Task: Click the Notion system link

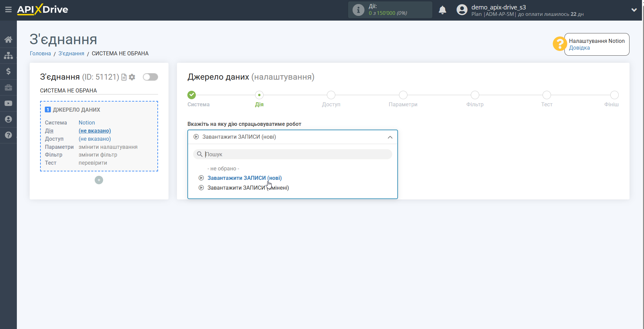Action: click(x=87, y=122)
